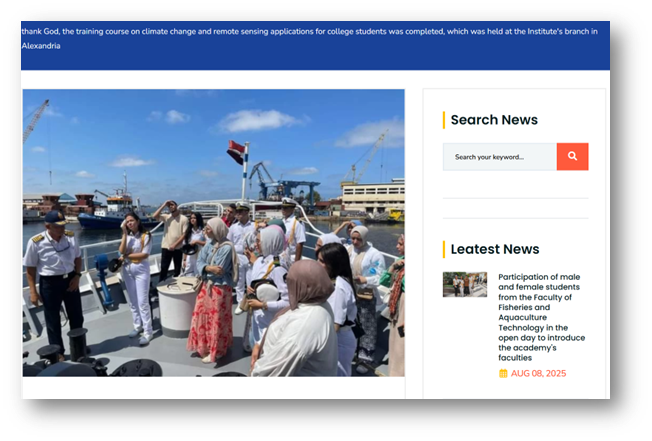Focus the 'Search your keyword...' input field
The width and height of the screenshot is (652, 441).
click(499, 157)
